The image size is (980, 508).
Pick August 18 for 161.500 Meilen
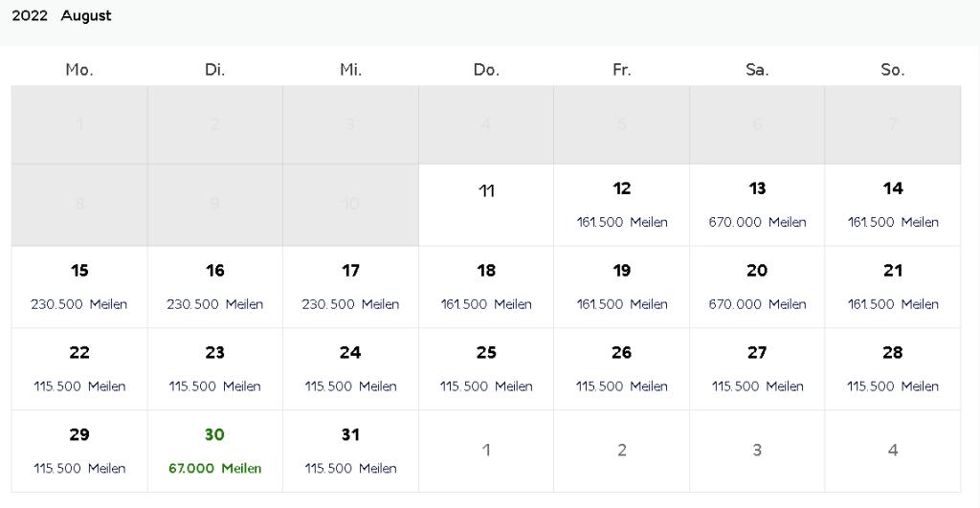point(486,287)
